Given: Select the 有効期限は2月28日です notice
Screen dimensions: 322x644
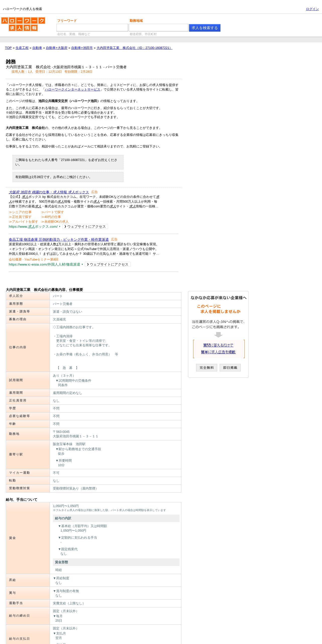Looking at the screenshot, I should click(68, 177).
